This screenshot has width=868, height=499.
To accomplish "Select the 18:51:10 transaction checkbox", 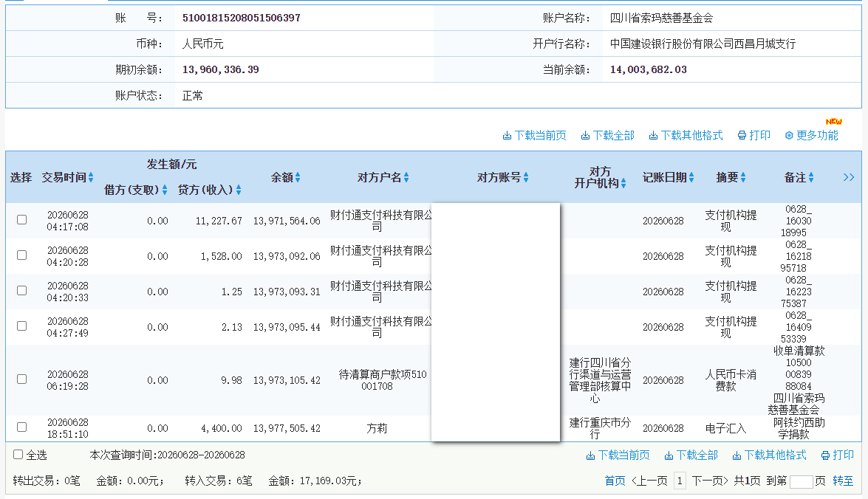I will coord(21,427).
